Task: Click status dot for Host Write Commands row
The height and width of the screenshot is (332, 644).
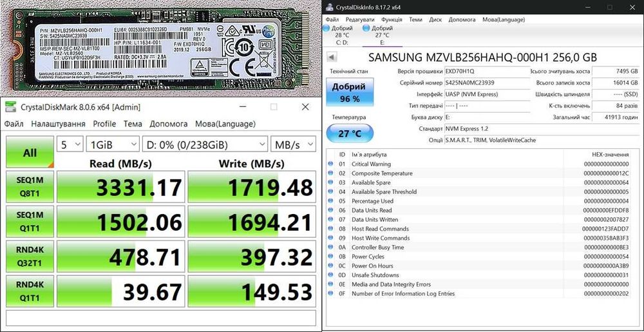Action: click(330, 238)
